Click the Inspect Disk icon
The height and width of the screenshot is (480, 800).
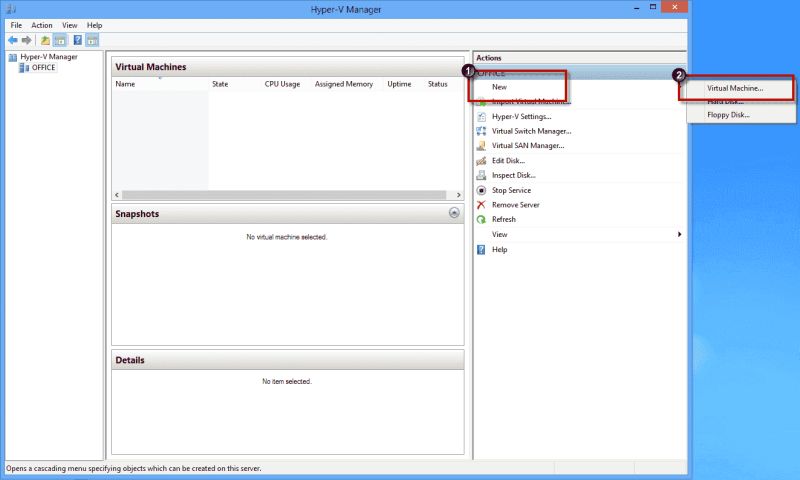481,175
